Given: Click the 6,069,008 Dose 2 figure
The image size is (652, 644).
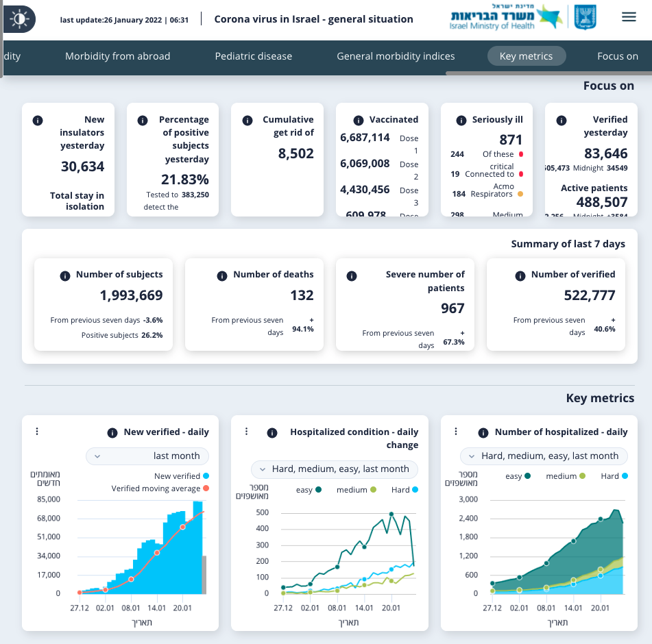Looking at the screenshot, I should click(x=365, y=163).
